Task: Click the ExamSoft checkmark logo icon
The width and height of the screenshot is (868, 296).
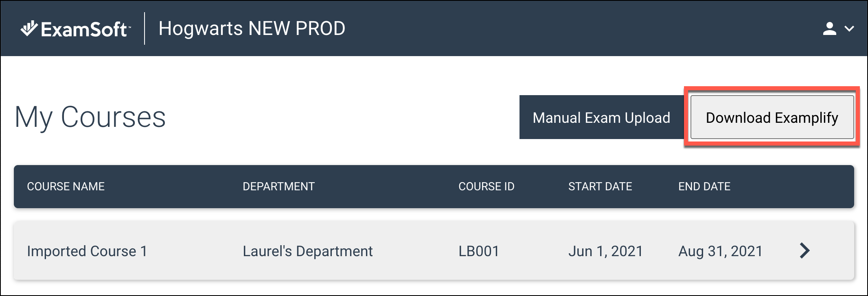Action: (29, 28)
